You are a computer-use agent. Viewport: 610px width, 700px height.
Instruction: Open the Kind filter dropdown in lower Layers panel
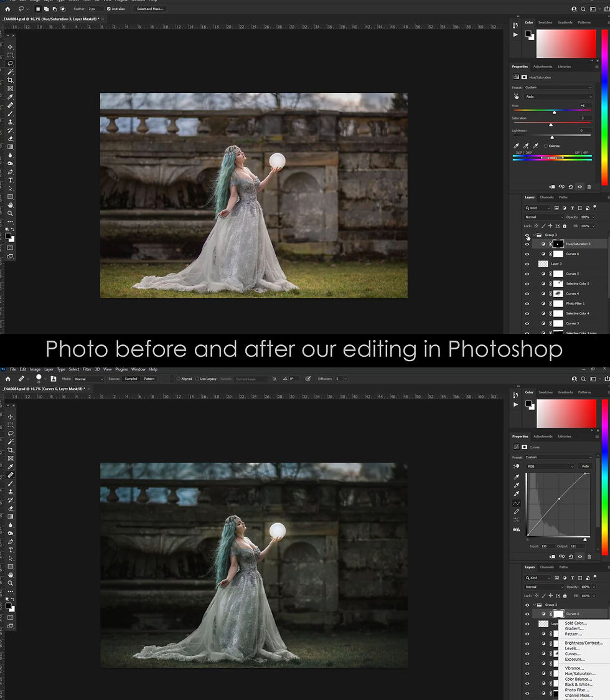coord(538,578)
